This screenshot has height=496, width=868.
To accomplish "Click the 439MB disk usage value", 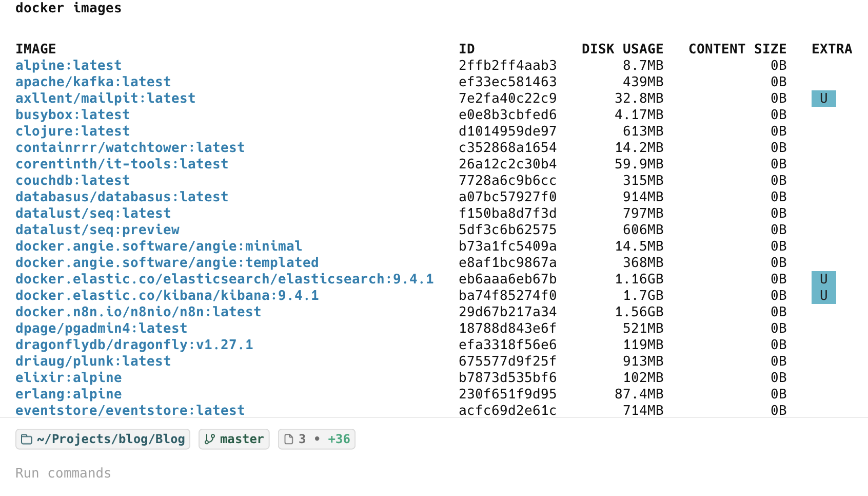I will tap(643, 82).
